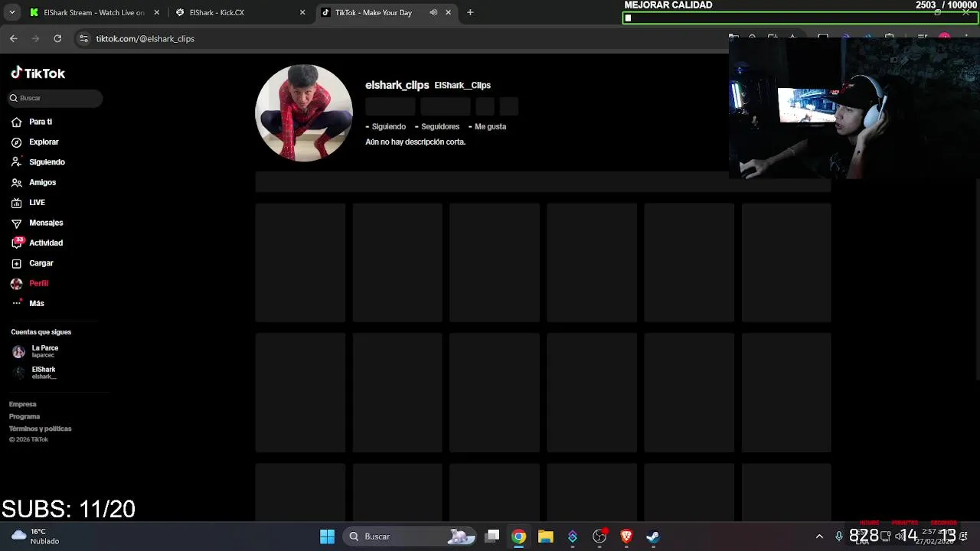Open a new browser tab
Screen dimensions: 980x551
470,12
